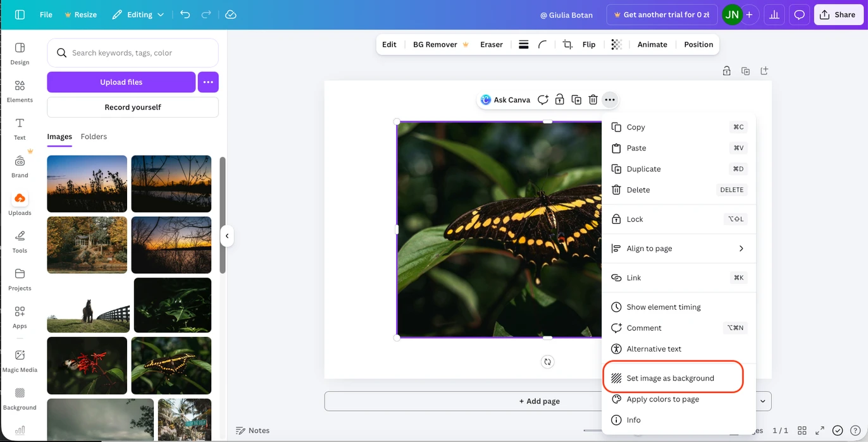Choose Set image as background from the menu

(x=671, y=378)
